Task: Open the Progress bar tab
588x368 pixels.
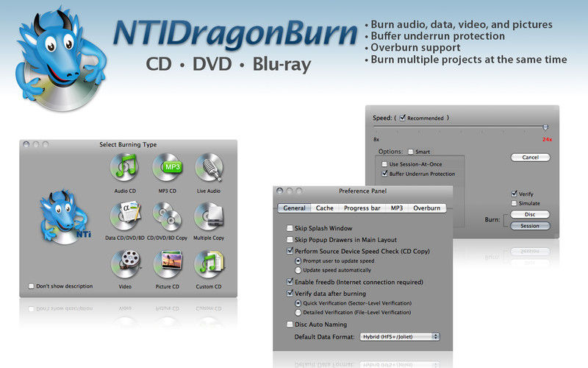Action: click(x=362, y=208)
